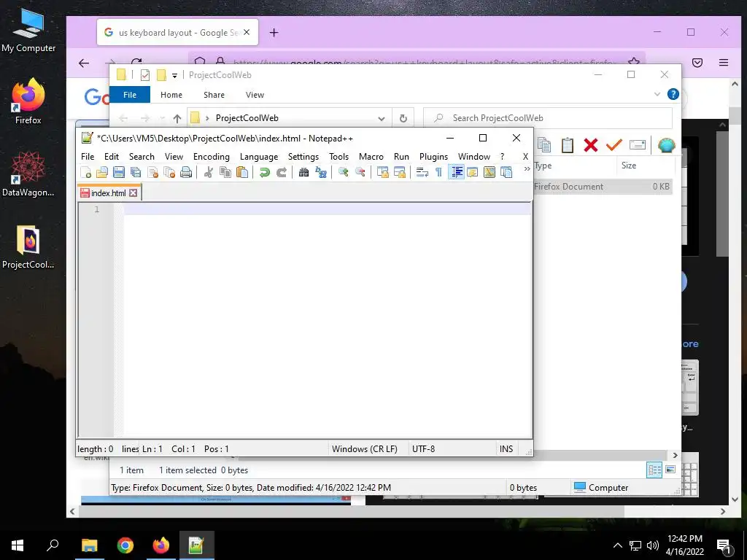
Task: Open the Firefox hamburger application menu
Action: 724,63
